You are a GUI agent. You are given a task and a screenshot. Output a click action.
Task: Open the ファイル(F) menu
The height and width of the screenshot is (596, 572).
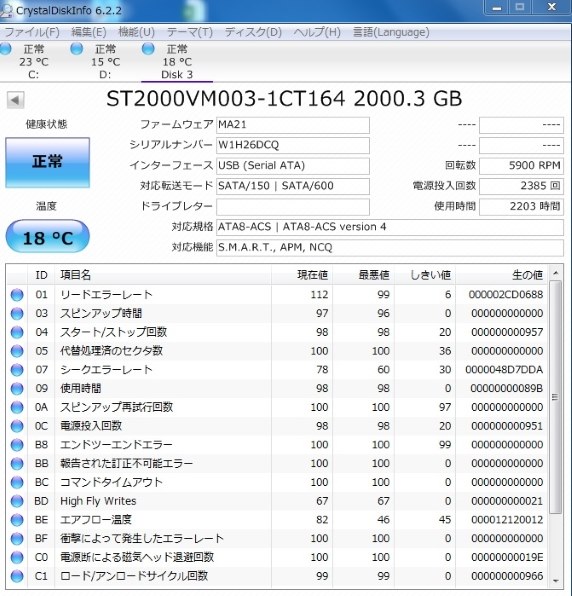click(x=32, y=32)
